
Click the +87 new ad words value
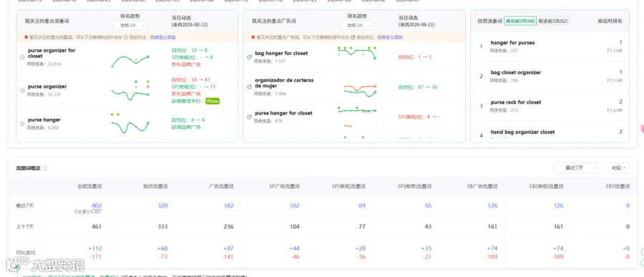click(228, 248)
